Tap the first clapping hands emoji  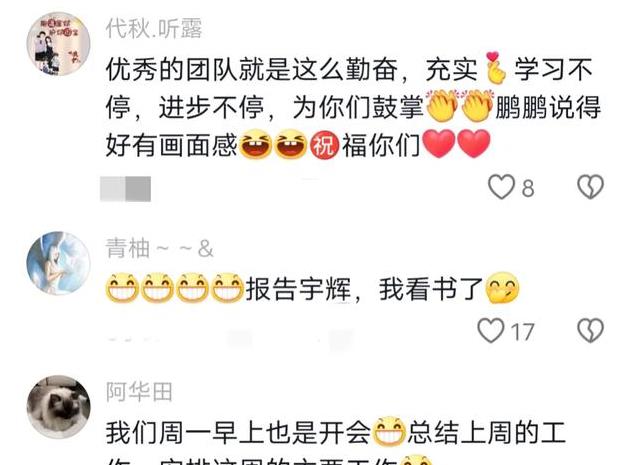click(x=442, y=106)
